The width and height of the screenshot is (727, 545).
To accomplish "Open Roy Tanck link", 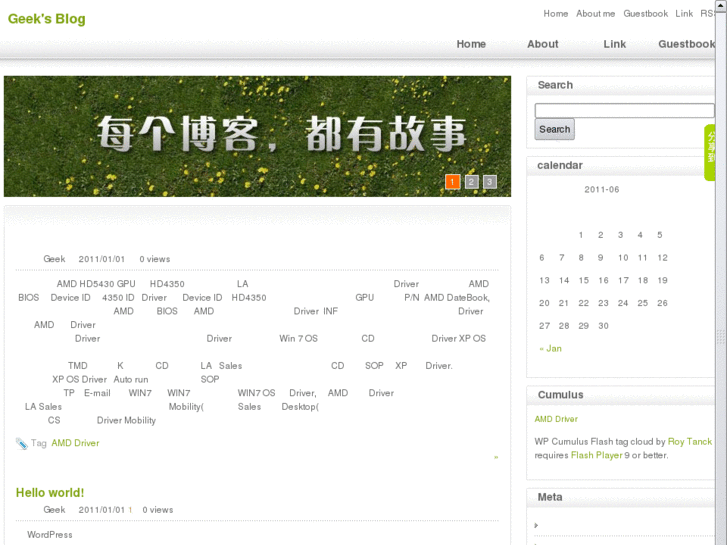I will point(689,442).
